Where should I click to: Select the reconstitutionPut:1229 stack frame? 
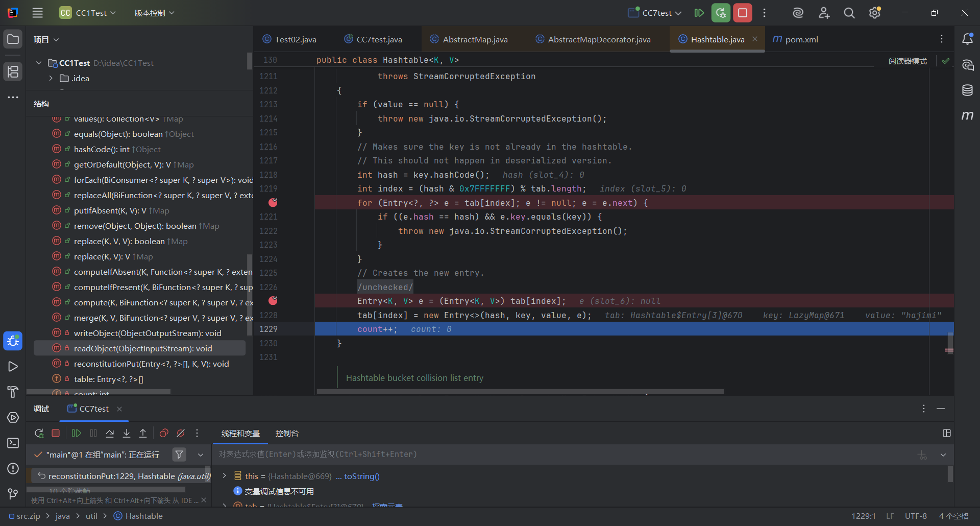pos(120,476)
